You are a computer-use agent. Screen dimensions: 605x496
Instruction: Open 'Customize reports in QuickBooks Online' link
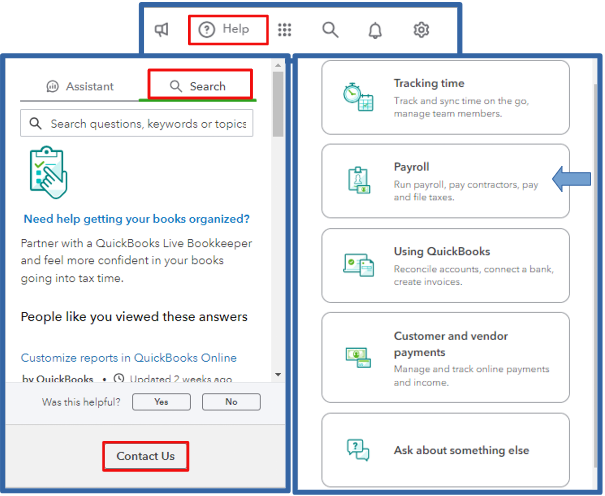coord(129,358)
